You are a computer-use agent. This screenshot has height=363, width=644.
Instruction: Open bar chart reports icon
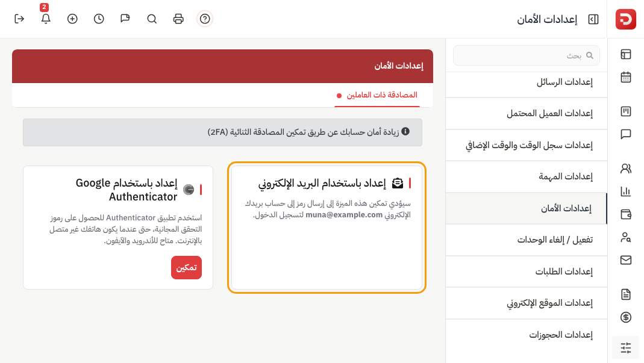625,191
